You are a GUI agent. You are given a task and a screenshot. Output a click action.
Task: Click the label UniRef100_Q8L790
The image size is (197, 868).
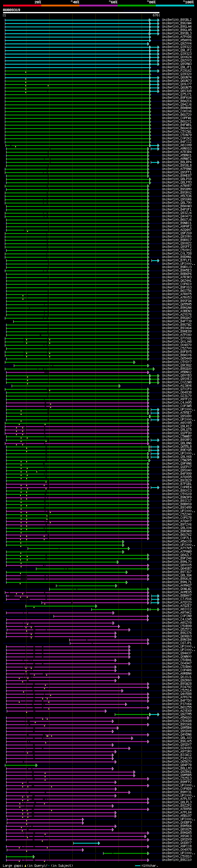coord(177,203)
